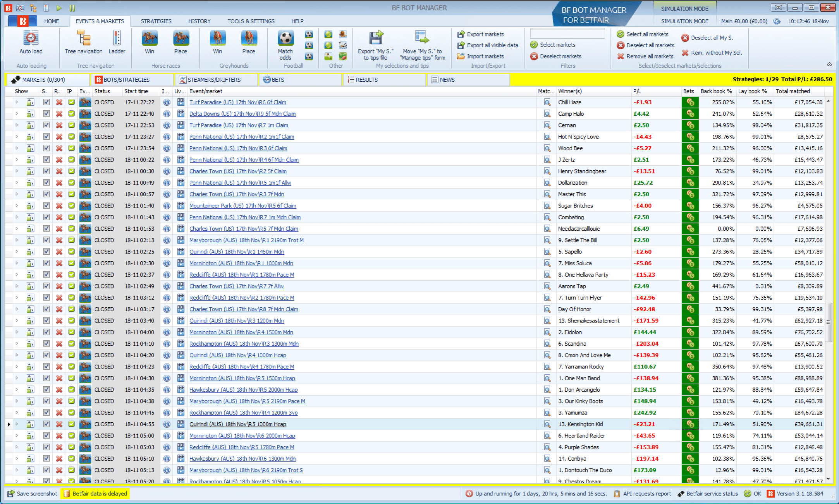Click info icon for Mornington R4 row
This screenshot has width=839, height=504.
tap(167, 333)
